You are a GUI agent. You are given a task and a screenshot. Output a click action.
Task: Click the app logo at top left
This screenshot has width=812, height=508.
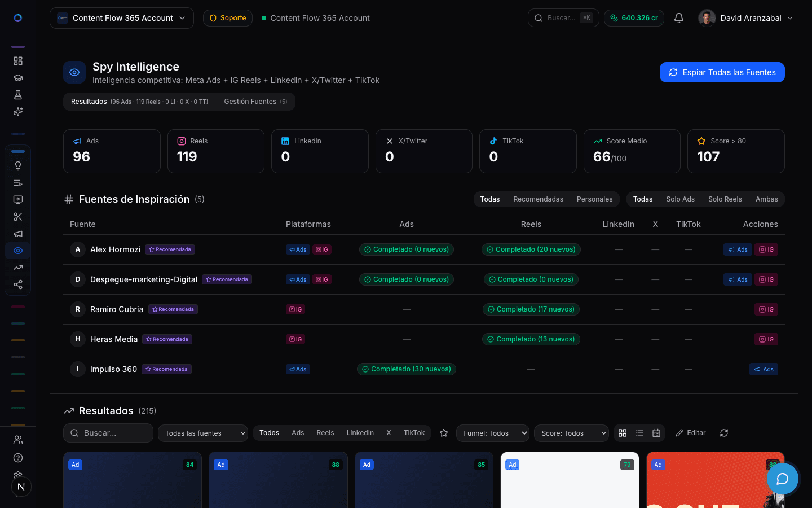click(18, 18)
